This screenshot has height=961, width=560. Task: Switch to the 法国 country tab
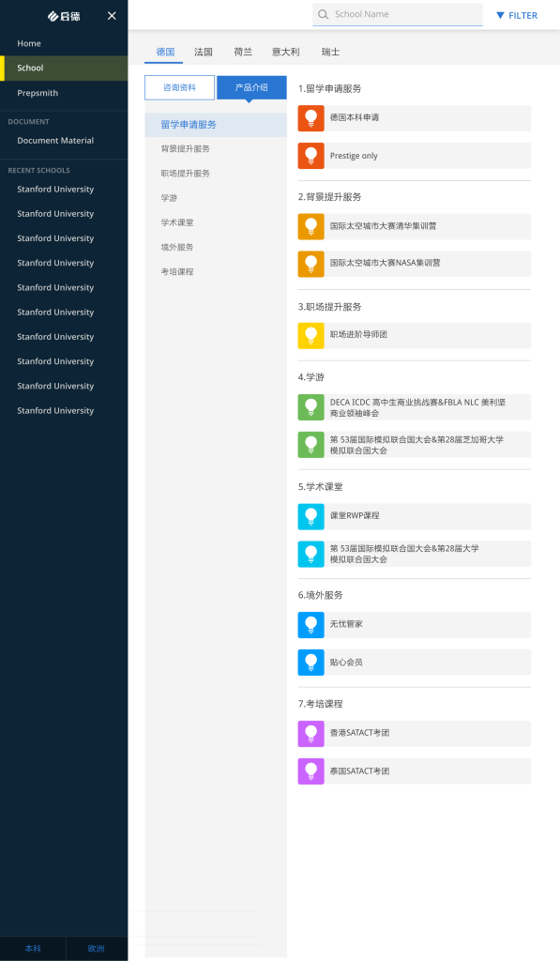[204, 53]
